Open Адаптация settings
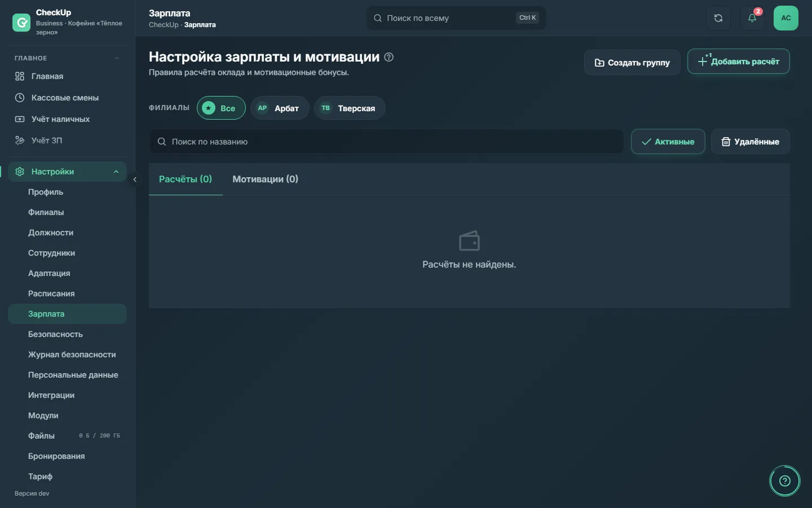 [x=67, y=273]
